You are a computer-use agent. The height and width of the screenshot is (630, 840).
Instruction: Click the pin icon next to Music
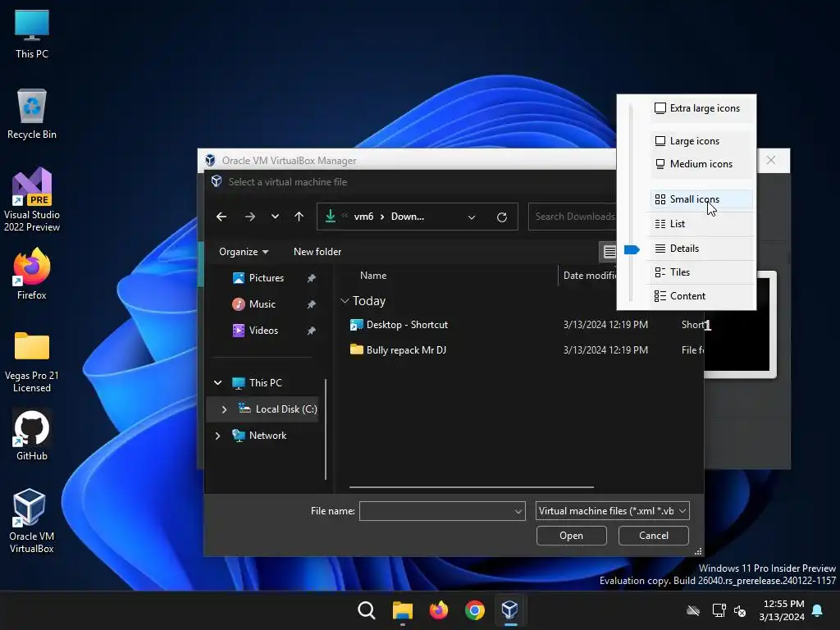[x=311, y=304]
